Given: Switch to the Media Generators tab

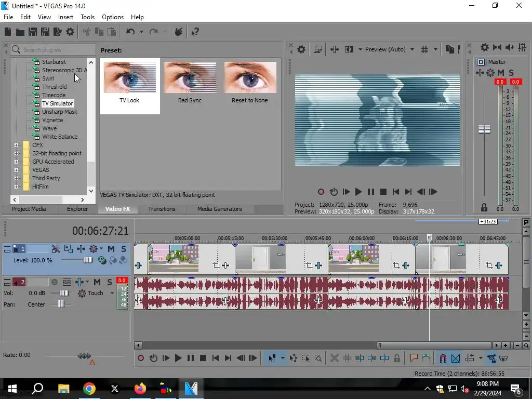Looking at the screenshot, I should 220,209.
